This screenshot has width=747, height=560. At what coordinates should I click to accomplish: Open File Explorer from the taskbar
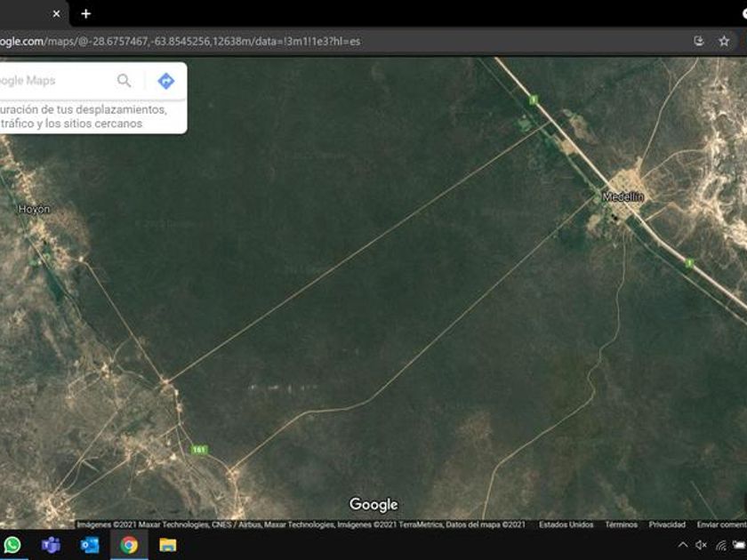[168, 545]
